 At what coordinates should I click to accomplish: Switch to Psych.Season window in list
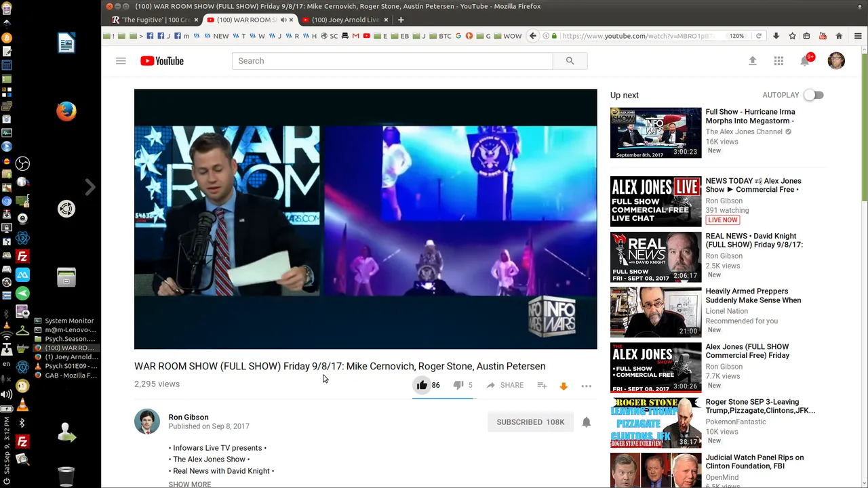pos(65,339)
